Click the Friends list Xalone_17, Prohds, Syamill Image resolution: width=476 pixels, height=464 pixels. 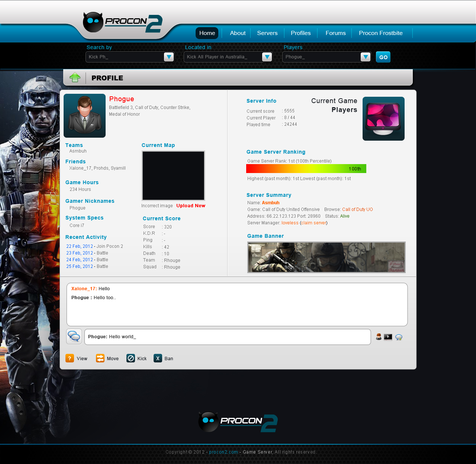click(x=97, y=168)
